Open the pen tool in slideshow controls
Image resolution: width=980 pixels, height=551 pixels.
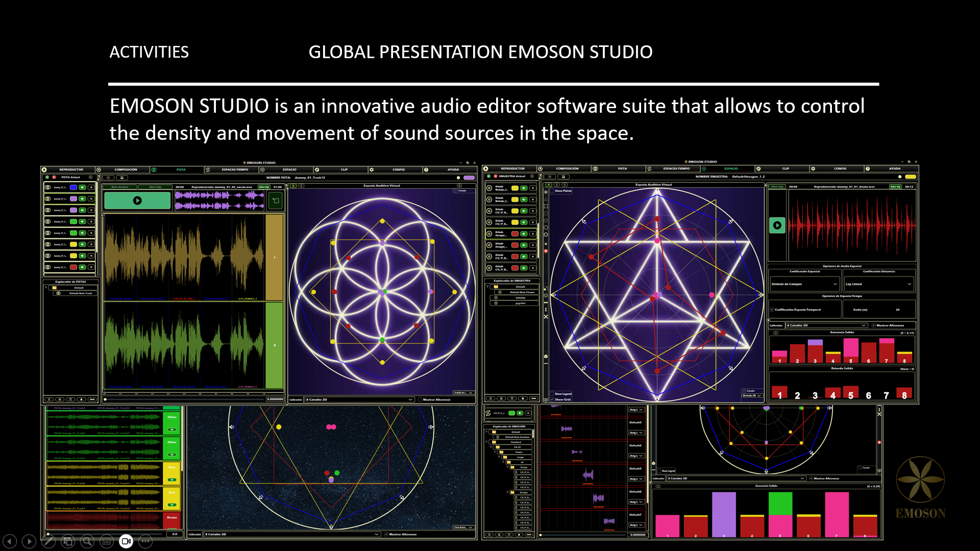[48, 541]
